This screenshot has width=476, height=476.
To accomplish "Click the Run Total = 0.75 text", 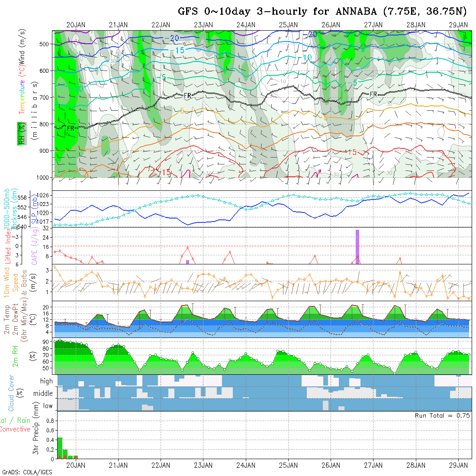I will coord(442,415).
